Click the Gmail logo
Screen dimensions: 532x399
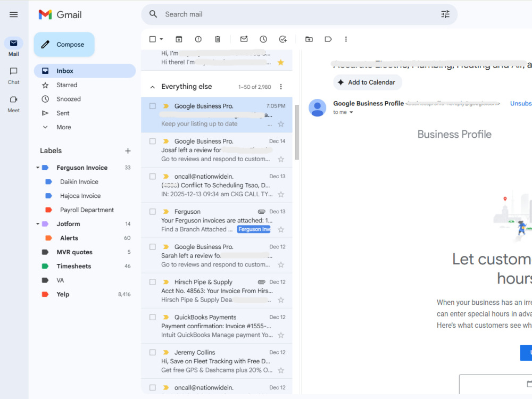[x=60, y=14]
